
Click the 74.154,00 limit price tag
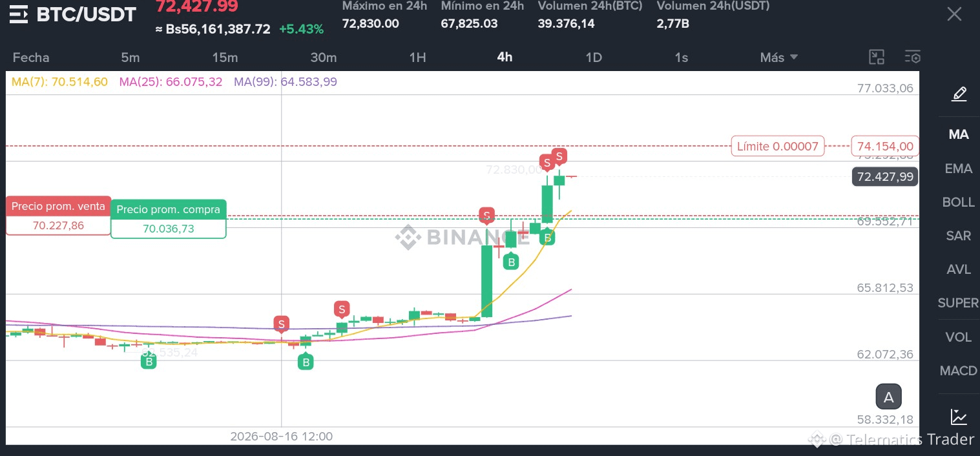click(x=884, y=147)
